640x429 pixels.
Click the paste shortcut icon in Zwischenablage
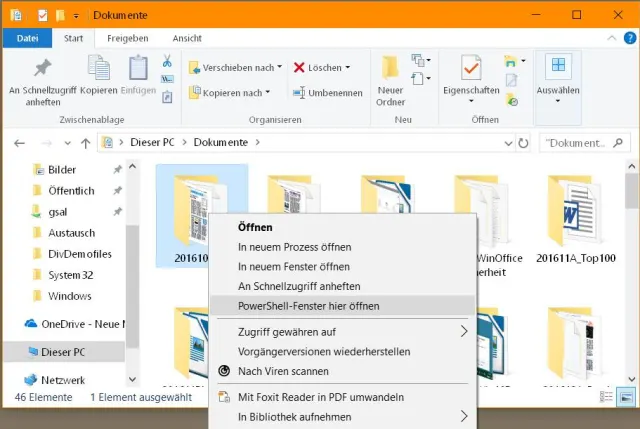click(x=167, y=97)
